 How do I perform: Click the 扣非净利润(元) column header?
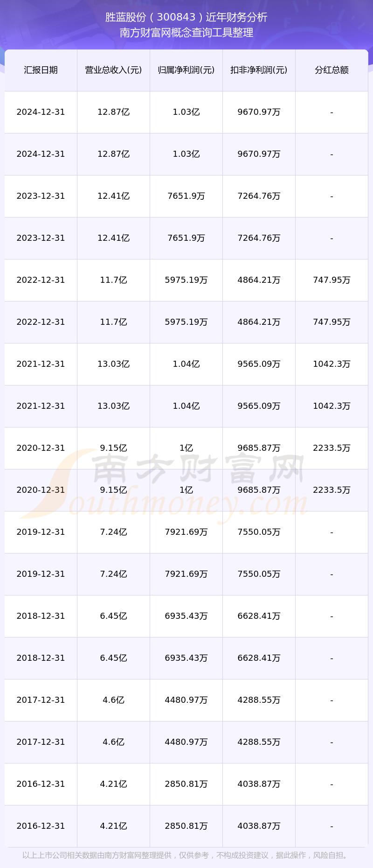(259, 70)
